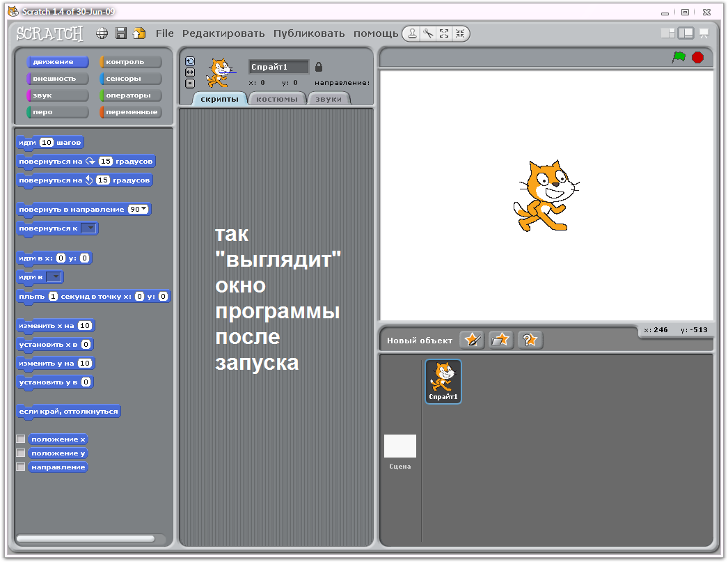Expand the 'повернуться к' dropdown

(88, 228)
